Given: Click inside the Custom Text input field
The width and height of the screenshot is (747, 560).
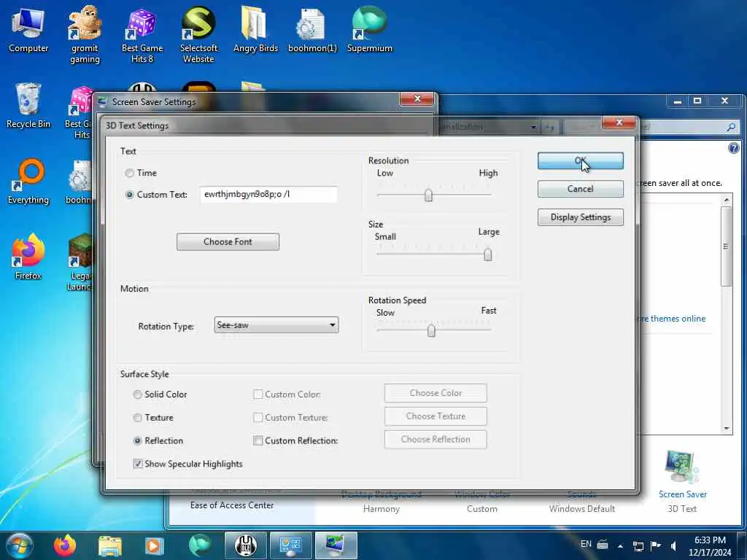Looking at the screenshot, I should 268,194.
